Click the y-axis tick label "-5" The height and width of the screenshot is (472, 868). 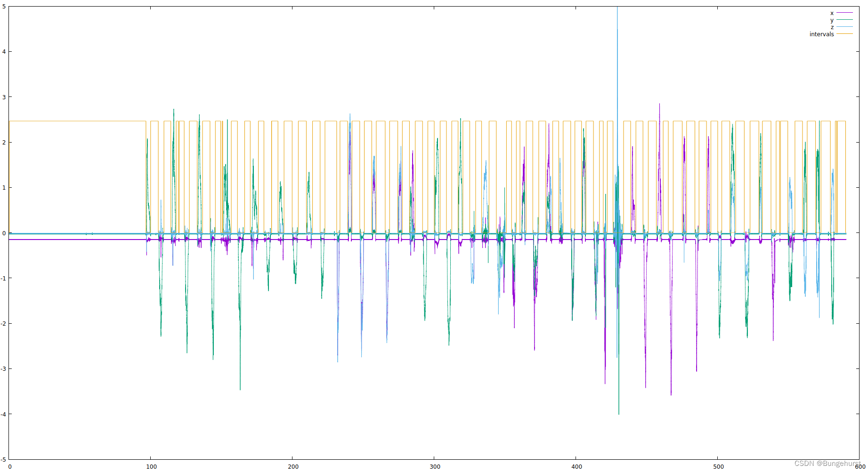pos(3,460)
